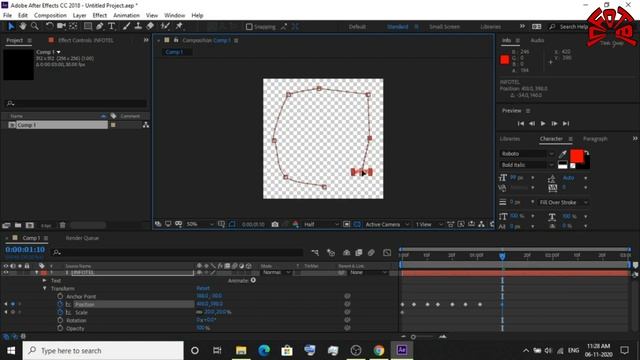Image resolution: width=640 pixels, height=360 pixels.
Task: Open the 1 View layout dropdown
Action: (429, 224)
